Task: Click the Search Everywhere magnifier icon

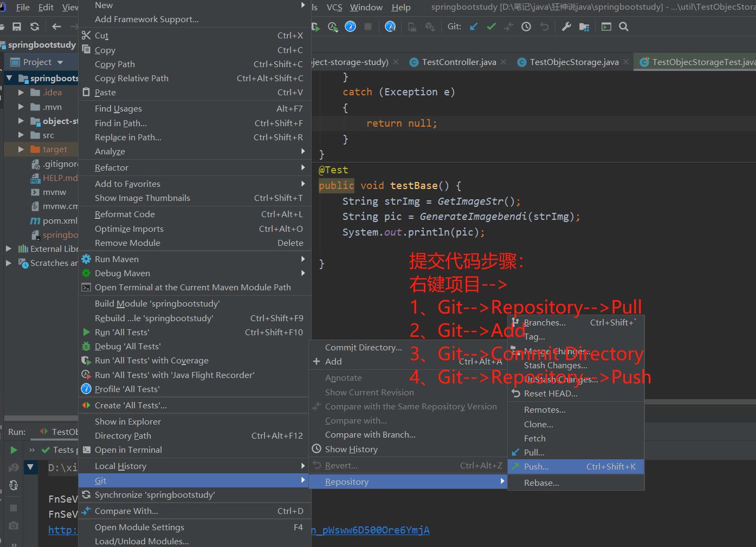Action: pos(624,27)
